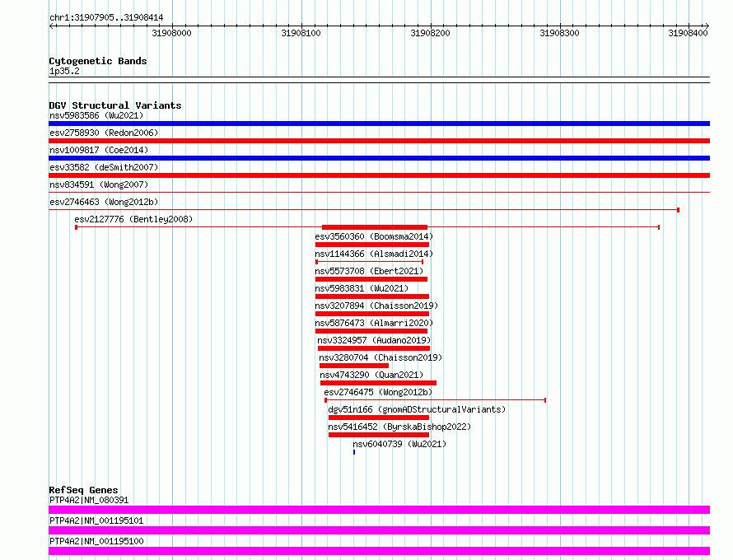The height and width of the screenshot is (560, 733).
Task: Click the blue bar under nsv5983586
Action: pos(379,124)
